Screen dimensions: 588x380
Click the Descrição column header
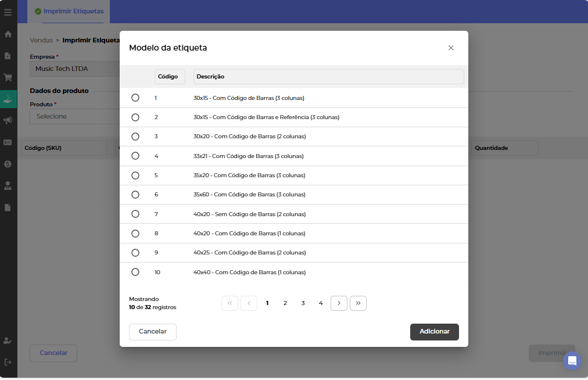coord(328,77)
